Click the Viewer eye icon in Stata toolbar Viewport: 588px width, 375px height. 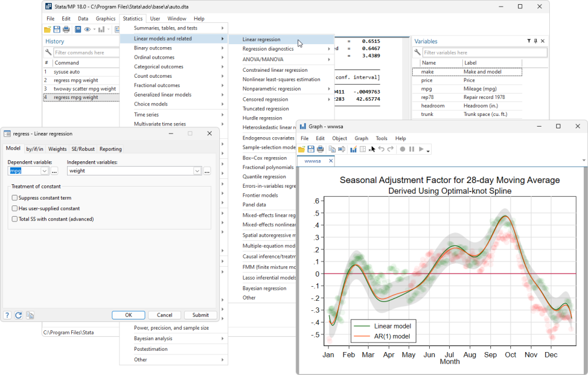(x=88, y=29)
